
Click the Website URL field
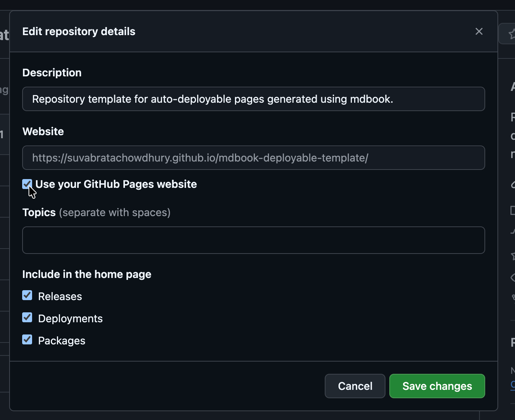pyautogui.click(x=253, y=158)
